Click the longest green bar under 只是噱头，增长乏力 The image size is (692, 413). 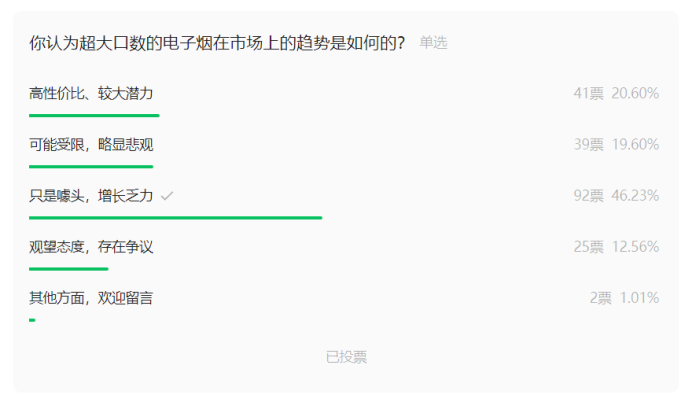tap(175, 217)
